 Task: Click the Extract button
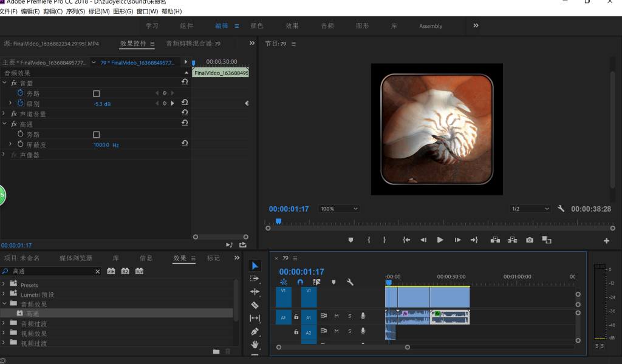pos(512,240)
